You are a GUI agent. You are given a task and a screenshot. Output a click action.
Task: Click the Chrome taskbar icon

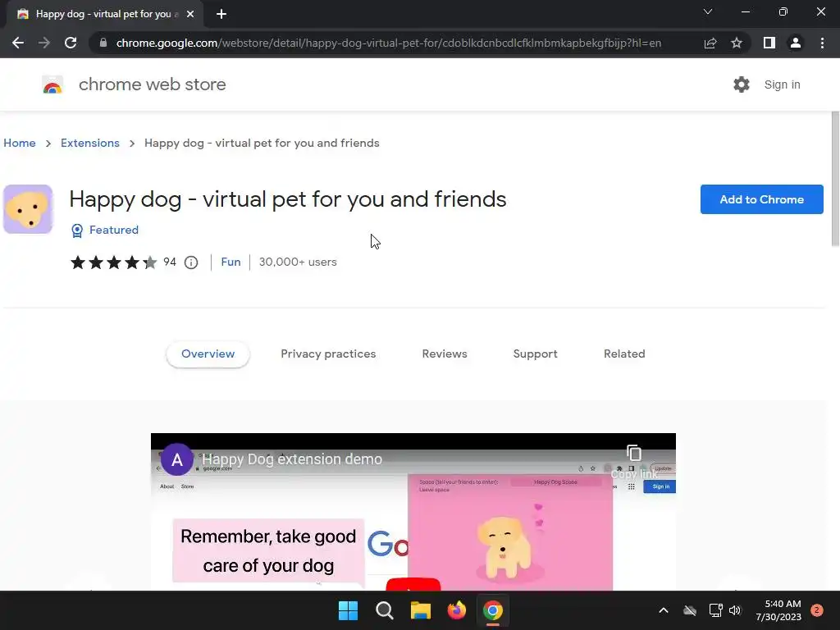[493, 610]
